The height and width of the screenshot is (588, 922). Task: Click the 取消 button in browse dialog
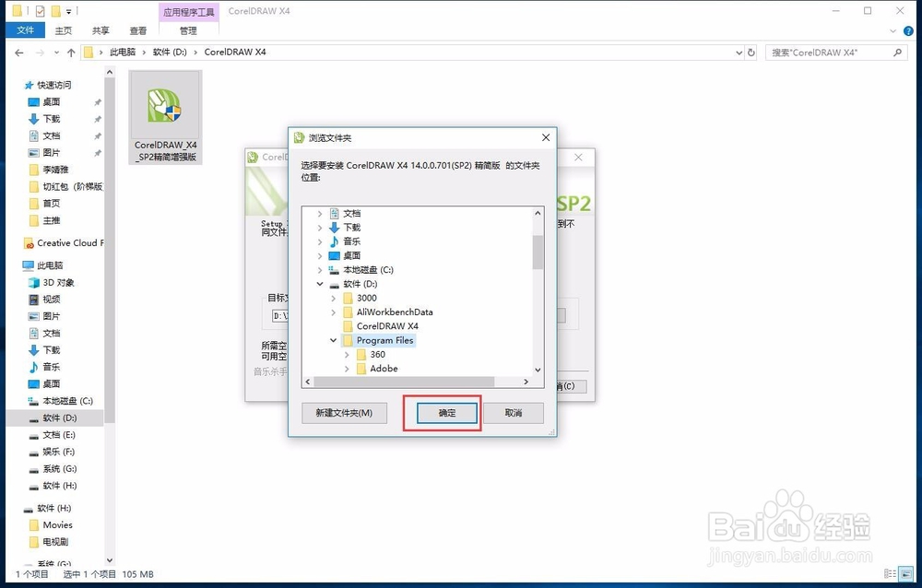click(x=514, y=413)
